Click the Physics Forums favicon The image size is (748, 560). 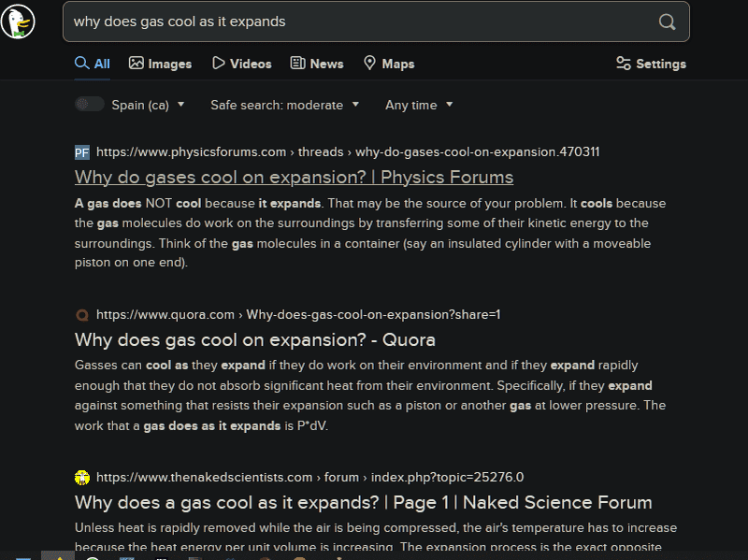pos(82,151)
